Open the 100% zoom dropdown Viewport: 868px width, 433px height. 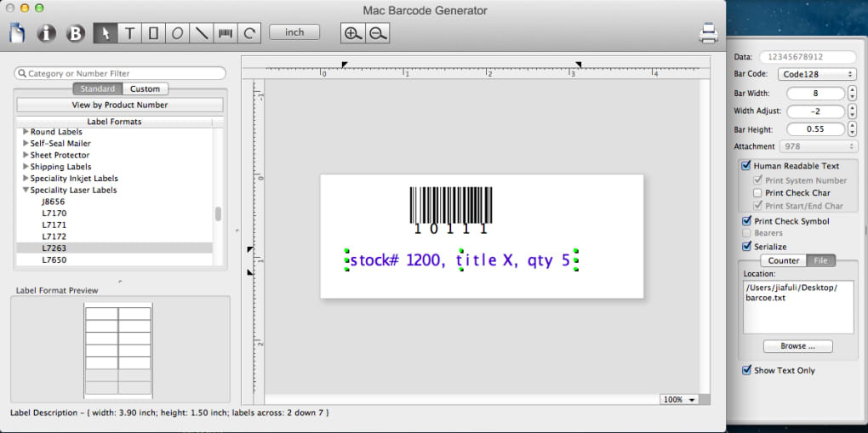[679, 399]
